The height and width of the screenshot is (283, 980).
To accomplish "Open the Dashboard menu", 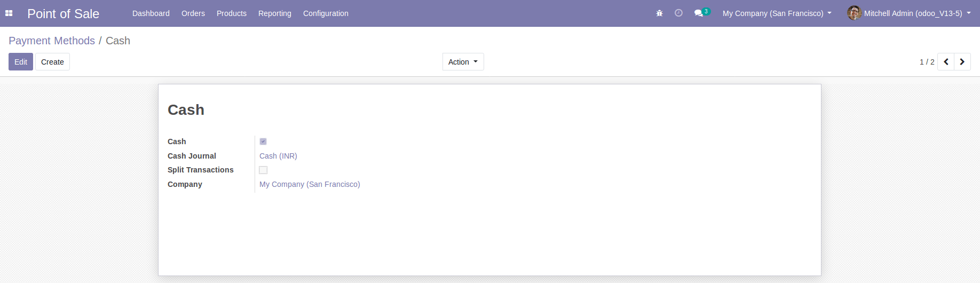I will [151, 13].
